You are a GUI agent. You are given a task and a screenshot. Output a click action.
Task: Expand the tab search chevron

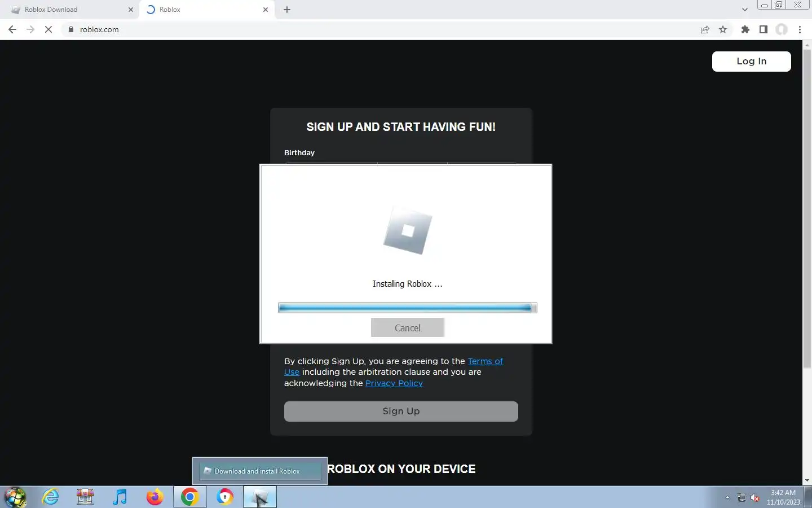coord(744,10)
